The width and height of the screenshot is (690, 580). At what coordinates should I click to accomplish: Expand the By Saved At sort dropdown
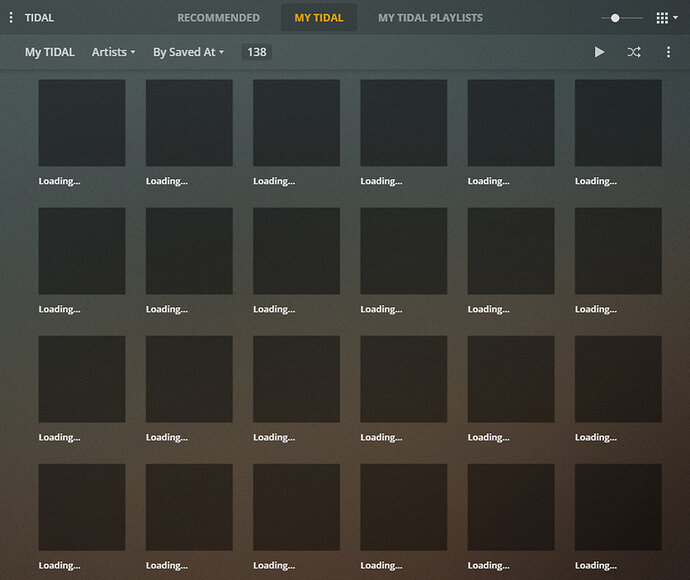point(188,52)
